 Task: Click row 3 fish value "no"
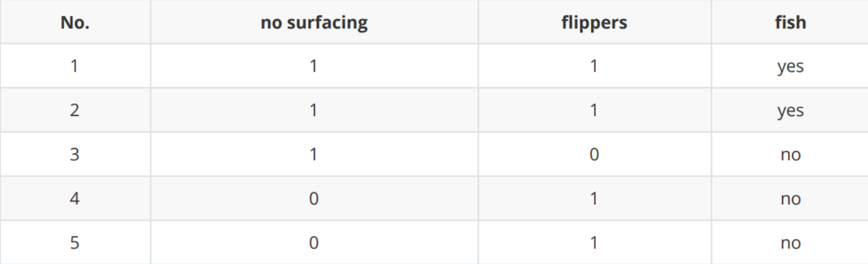click(x=790, y=155)
